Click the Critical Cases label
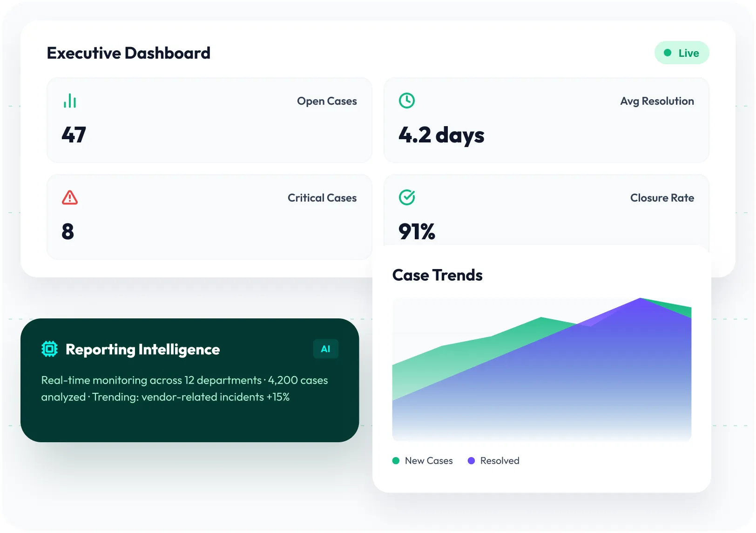This screenshot has width=756, height=533. (x=322, y=198)
